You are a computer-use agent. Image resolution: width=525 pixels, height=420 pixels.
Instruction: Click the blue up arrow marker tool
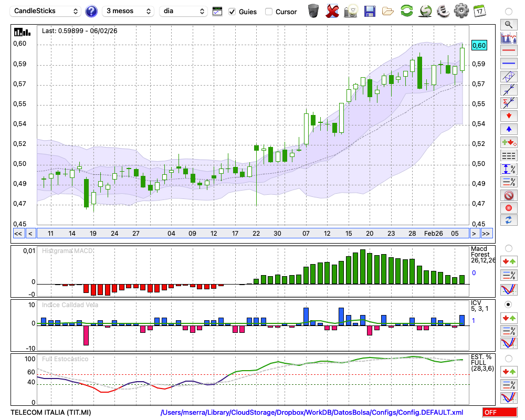click(509, 129)
